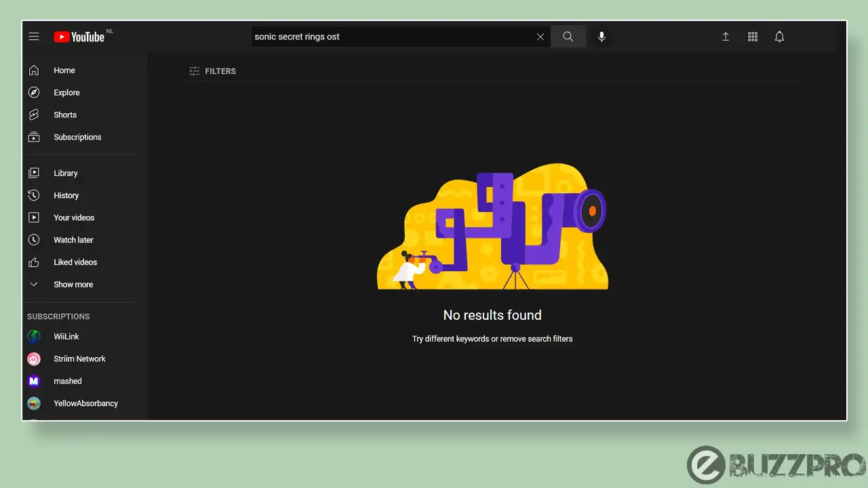Viewport: 868px width, 488px height.
Task: Open the Home menu label
Action: tap(64, 70)
